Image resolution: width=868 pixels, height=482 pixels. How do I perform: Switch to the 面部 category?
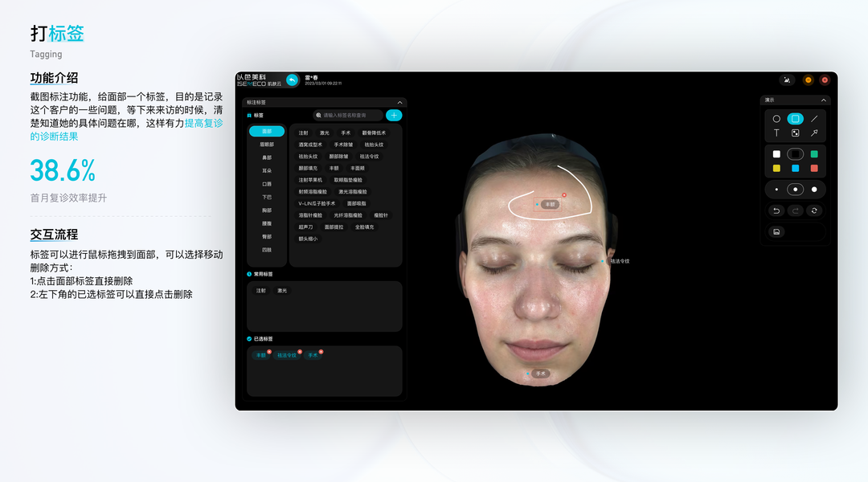267,131
